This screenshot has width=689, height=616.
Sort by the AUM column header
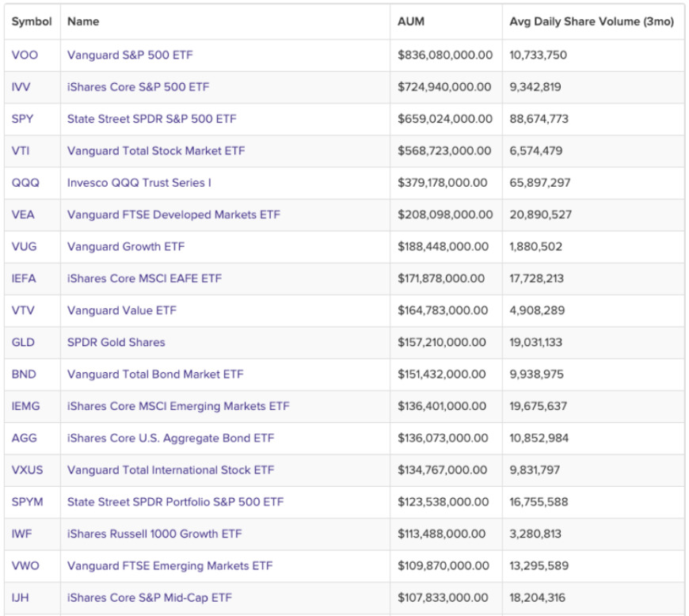(x=410, y=21)
